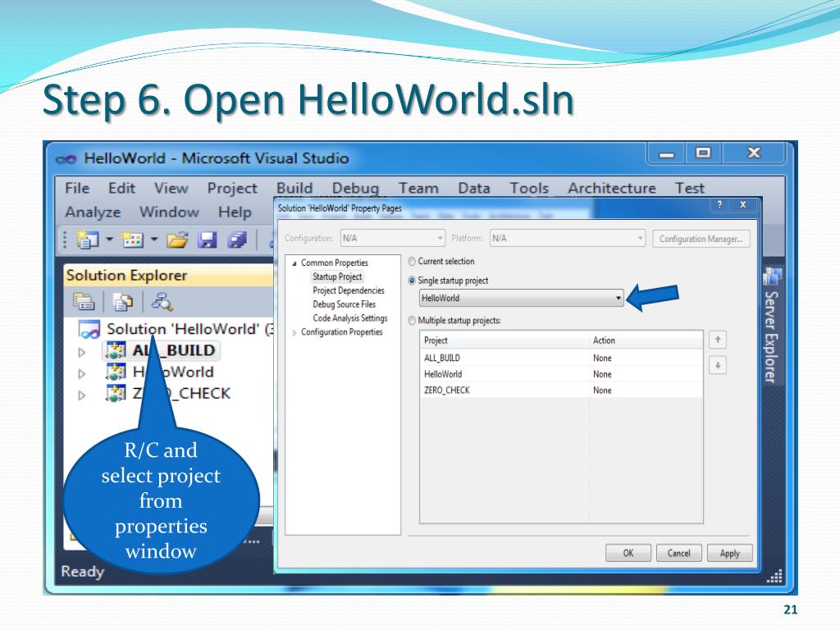Select Code Analysis Settings in the tree
This screenshot has height=630, width=840.
point(350,318)
